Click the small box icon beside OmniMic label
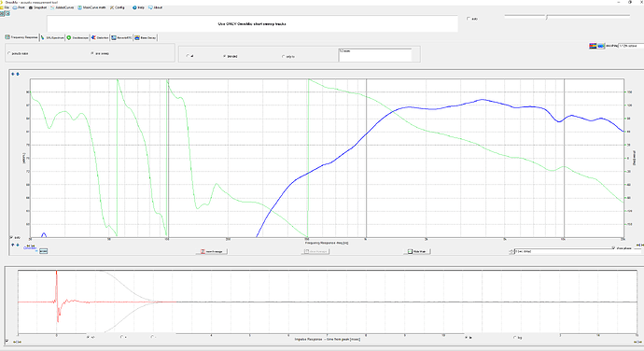Screen dimensions: 644x351 43,251
